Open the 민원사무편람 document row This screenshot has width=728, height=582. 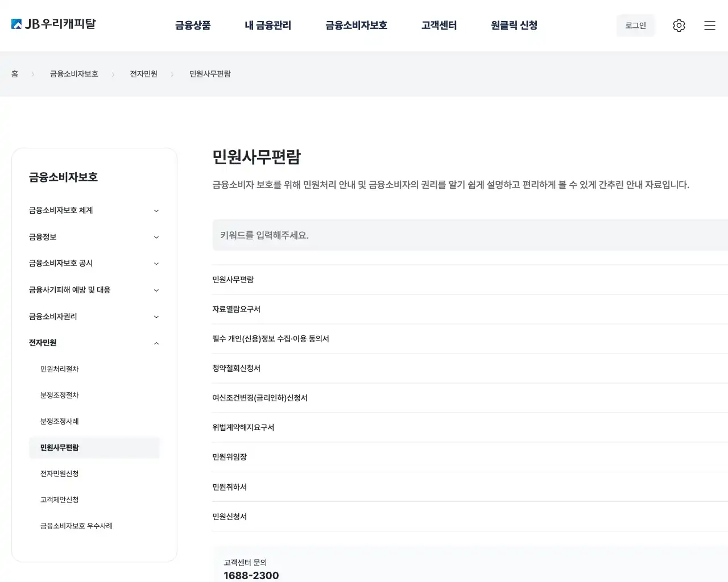tap(470, 280)
